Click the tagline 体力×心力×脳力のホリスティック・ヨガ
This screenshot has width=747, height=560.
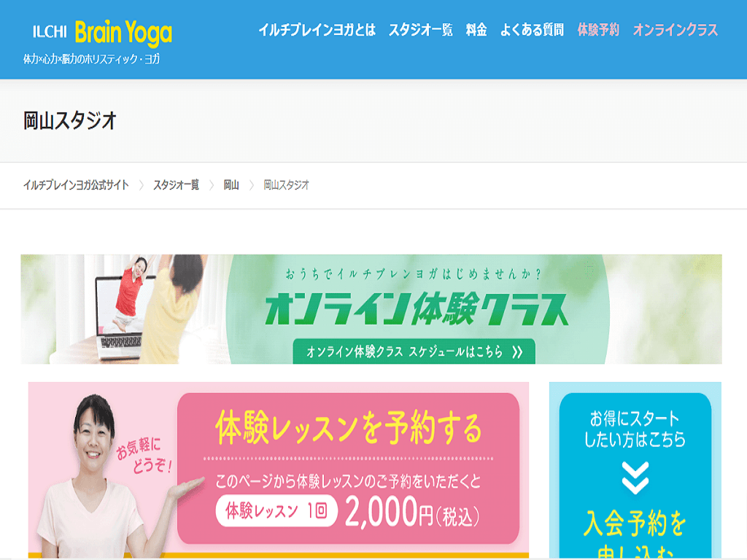point(91,59)
